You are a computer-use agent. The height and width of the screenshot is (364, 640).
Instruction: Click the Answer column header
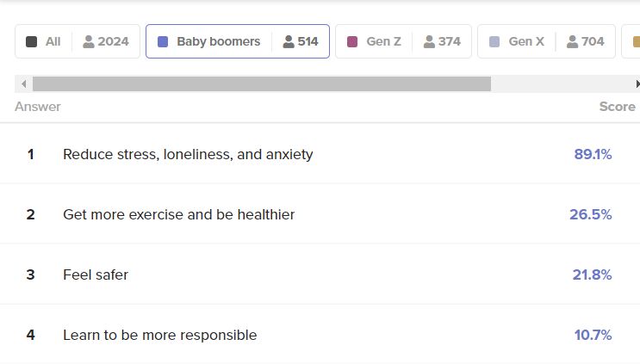click(x=38, y=107)
